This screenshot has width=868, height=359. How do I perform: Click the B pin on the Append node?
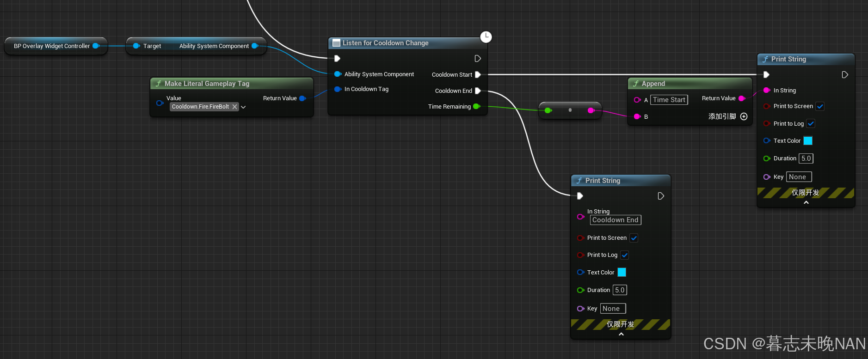pos(637,116)
